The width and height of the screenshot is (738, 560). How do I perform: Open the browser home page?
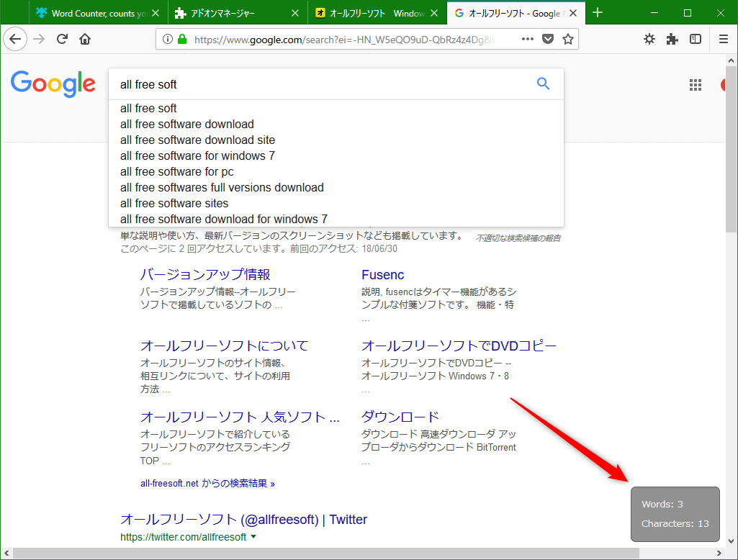(x=85, y=39)
